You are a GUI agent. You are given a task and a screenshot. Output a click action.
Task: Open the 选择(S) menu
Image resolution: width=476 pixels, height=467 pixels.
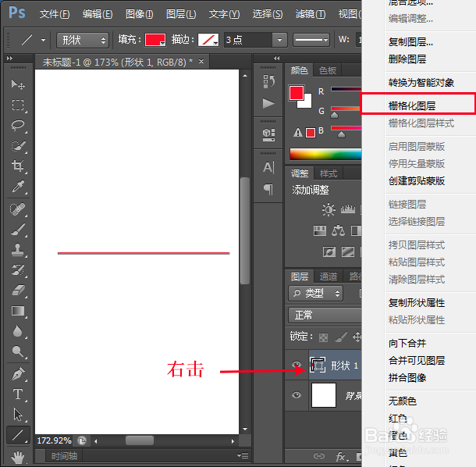click(268, 14)
